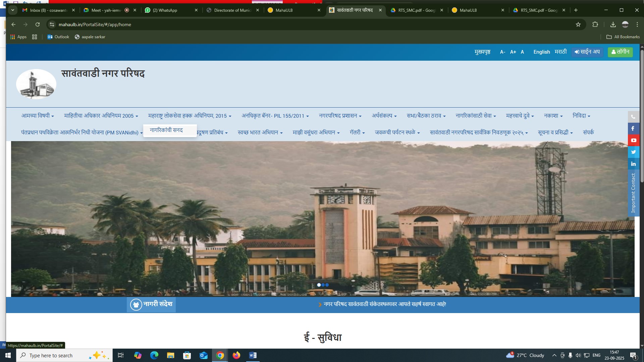Click the साईन अप button

[x=587, y=52]
